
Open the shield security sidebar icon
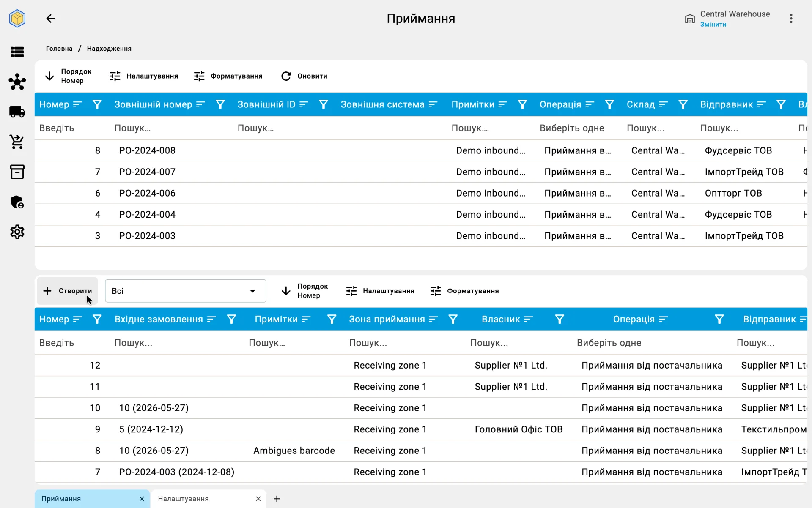tap(17, 202)
